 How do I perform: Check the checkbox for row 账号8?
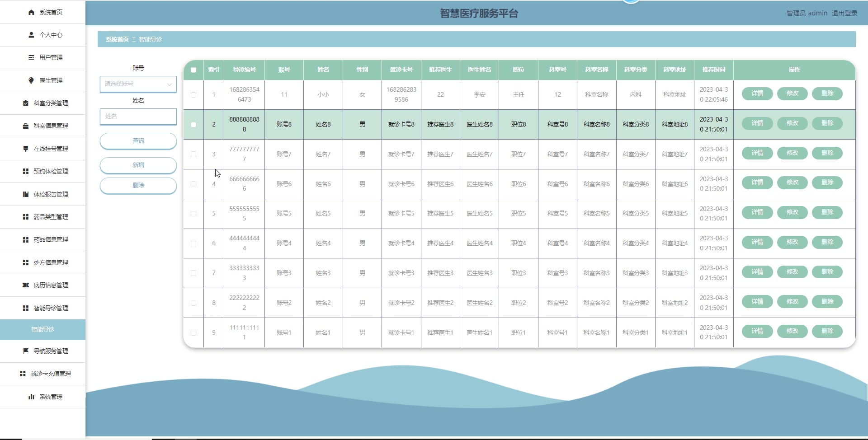point(193,125)
